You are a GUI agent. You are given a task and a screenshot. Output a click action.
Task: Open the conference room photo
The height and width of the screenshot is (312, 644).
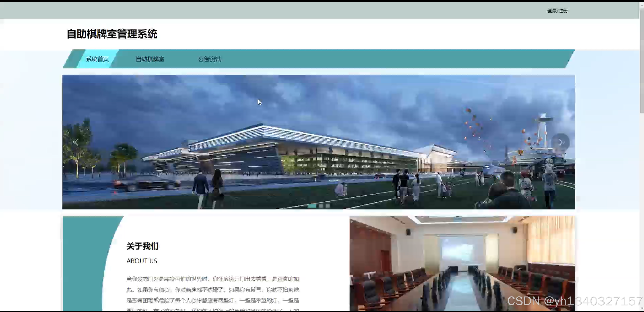click(x=462, y=263)
